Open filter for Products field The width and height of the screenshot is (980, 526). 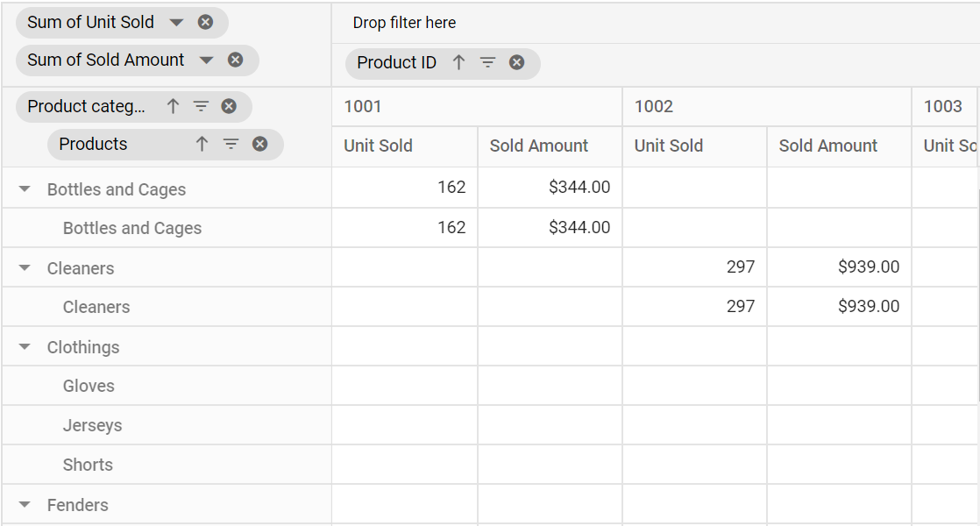(231, 145)
